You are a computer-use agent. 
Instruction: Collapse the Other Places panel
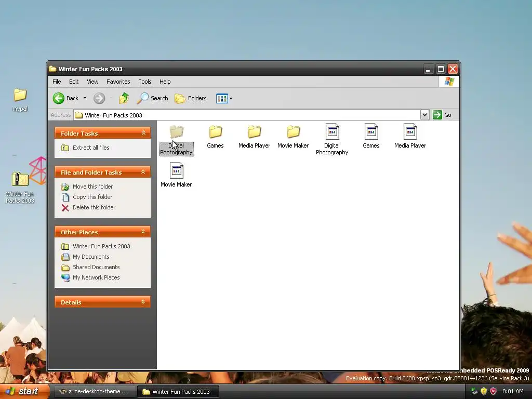click(x=143, y=232)
